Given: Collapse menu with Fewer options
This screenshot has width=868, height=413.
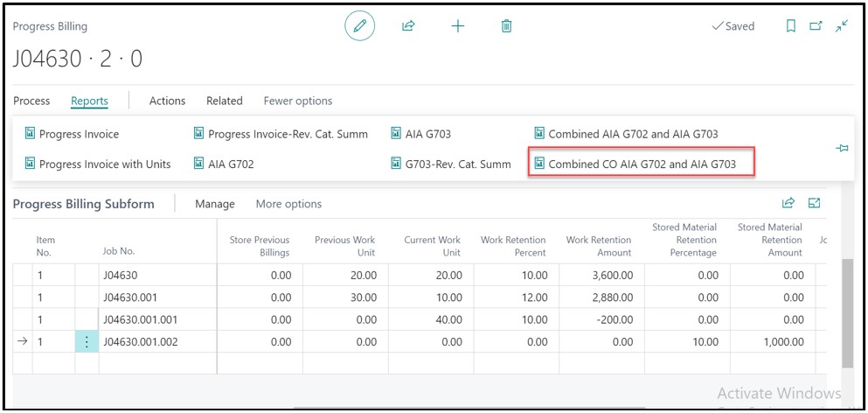Looking at the screenshot, I should (x=297, y=101).
